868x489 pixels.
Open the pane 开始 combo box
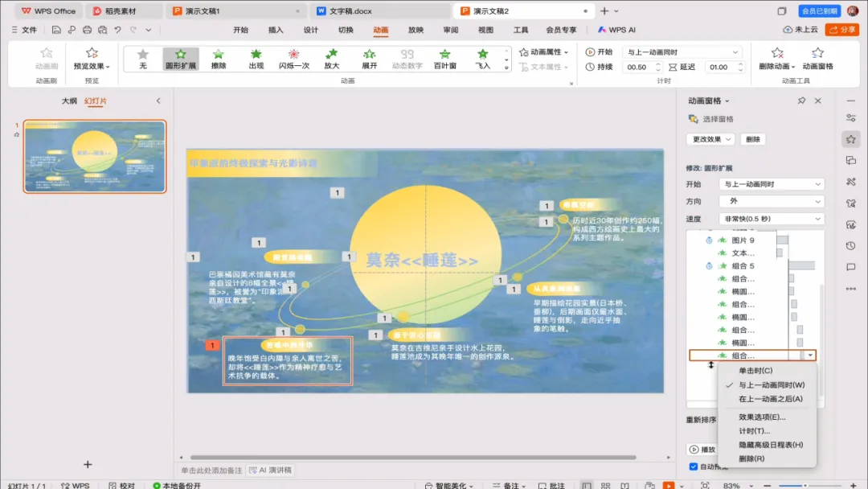[x=771, y=184]
